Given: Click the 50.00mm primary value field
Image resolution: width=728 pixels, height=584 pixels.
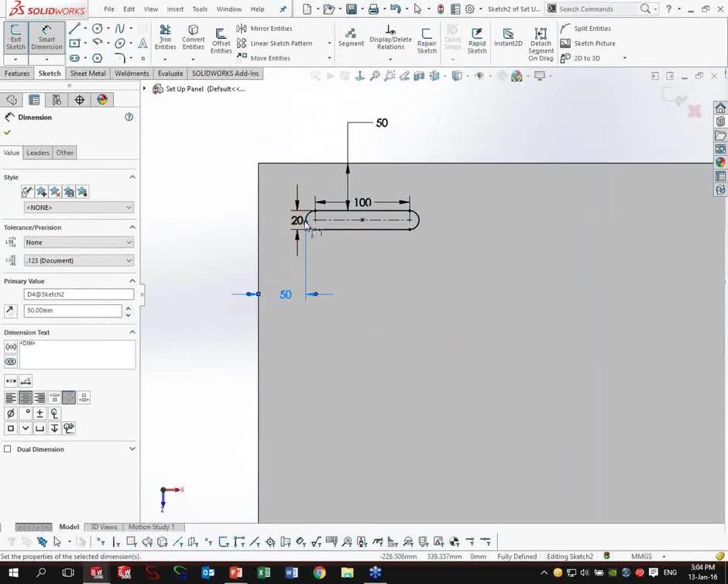Looking at the screenshot, I should point(73,310).
